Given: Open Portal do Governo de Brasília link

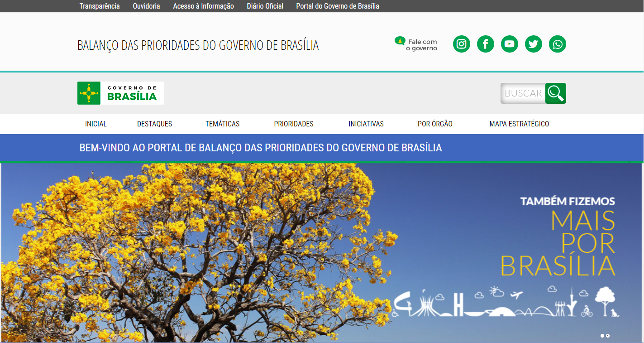Looking at the screenshot, I should click(338, 6).
